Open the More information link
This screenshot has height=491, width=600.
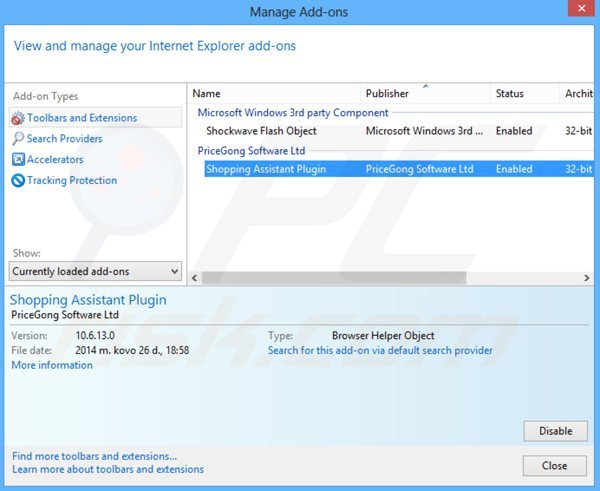[x=52, y=366]
